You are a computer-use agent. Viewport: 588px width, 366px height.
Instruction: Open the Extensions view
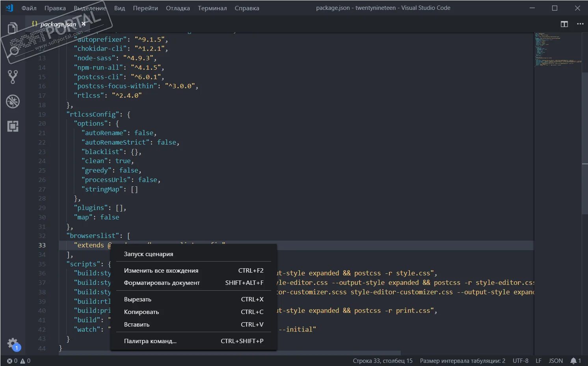13,126
